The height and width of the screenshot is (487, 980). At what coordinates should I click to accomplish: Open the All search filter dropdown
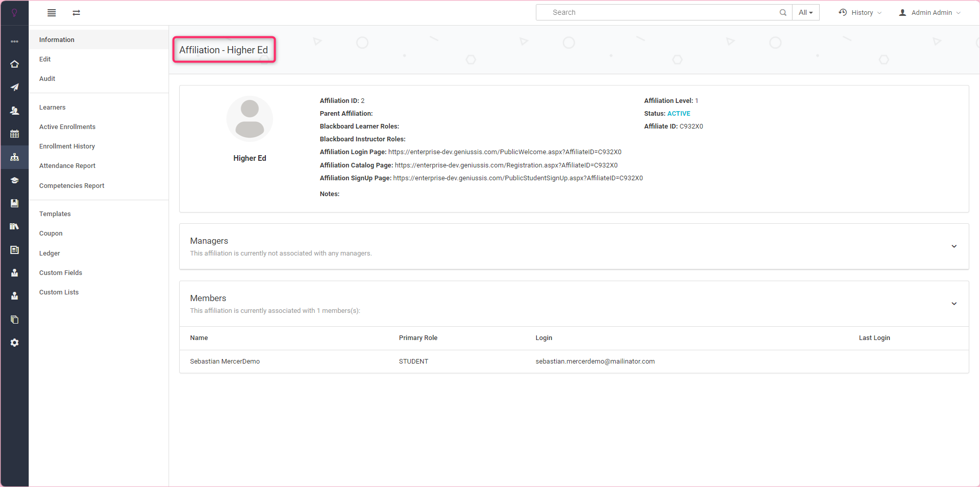pyautogui.click(x=805, y=13)
